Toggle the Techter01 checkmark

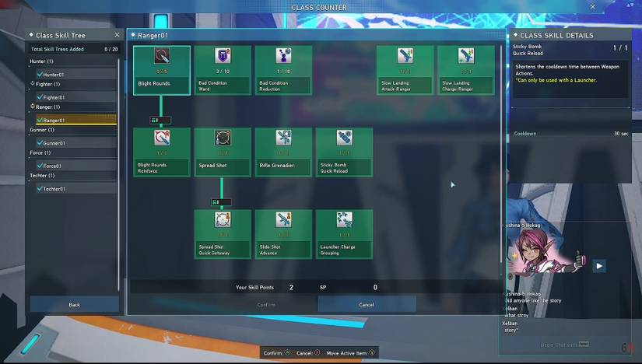pos(40,189)
